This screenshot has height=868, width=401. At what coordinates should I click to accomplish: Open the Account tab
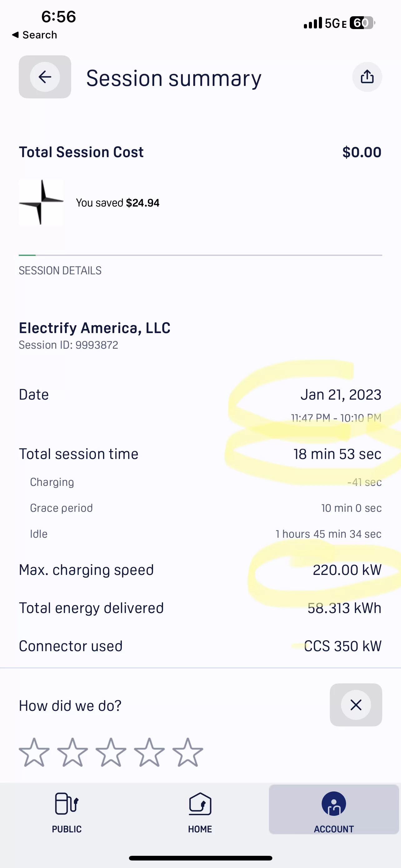pyautogui.click(x=334, y=809)
